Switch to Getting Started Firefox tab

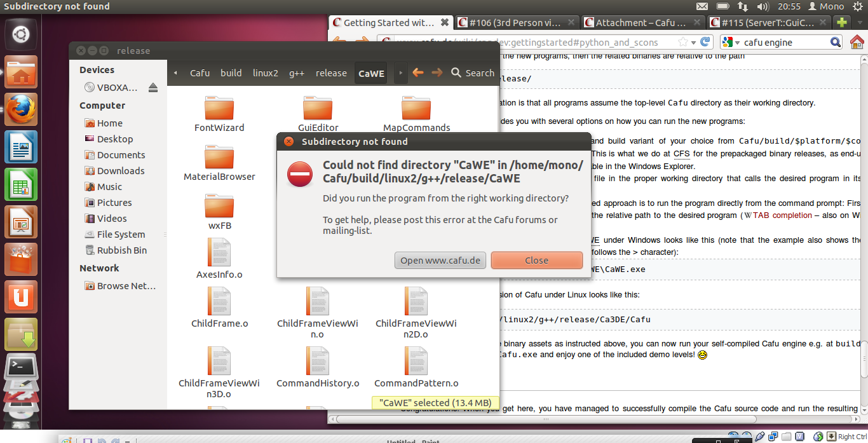pyautogui.click(x=390, y=22)
